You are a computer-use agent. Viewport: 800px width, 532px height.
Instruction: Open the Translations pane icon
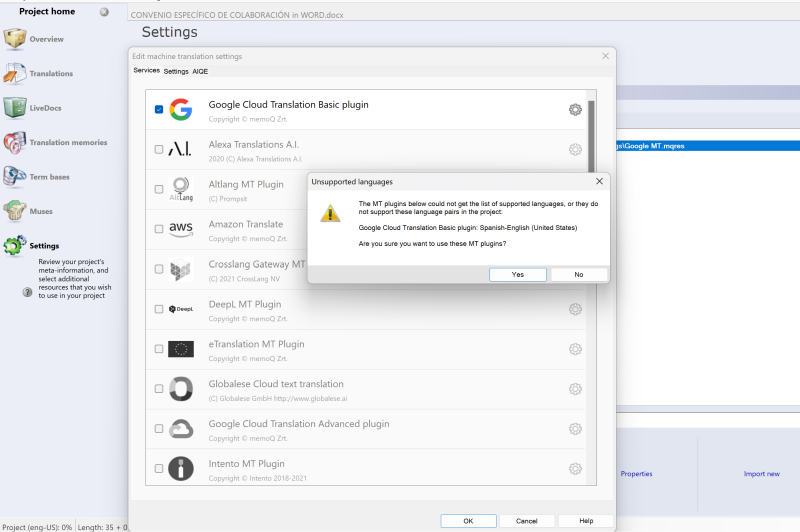15,73
